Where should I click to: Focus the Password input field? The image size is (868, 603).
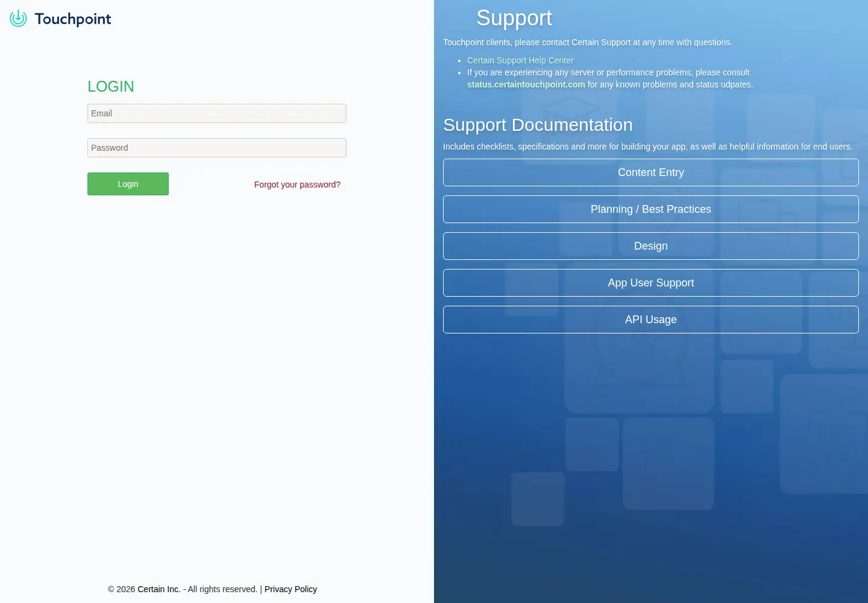(x=217, y=148)
